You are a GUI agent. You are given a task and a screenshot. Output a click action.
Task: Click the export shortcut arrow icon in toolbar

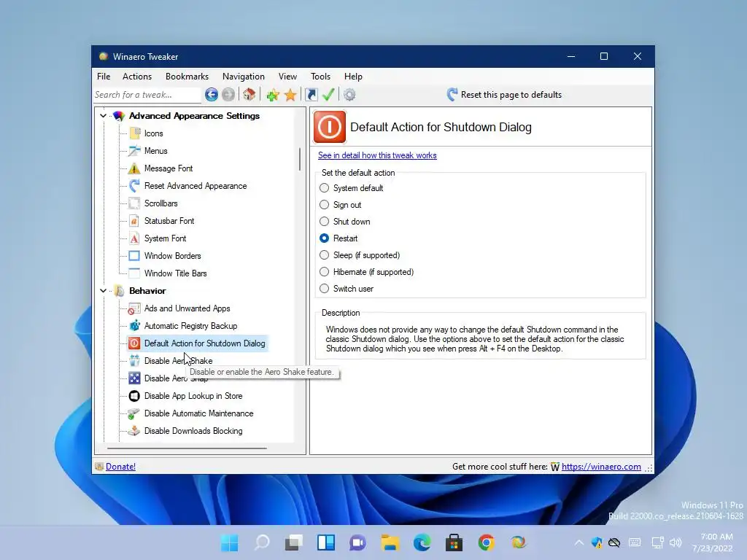(x=311, y=95)
